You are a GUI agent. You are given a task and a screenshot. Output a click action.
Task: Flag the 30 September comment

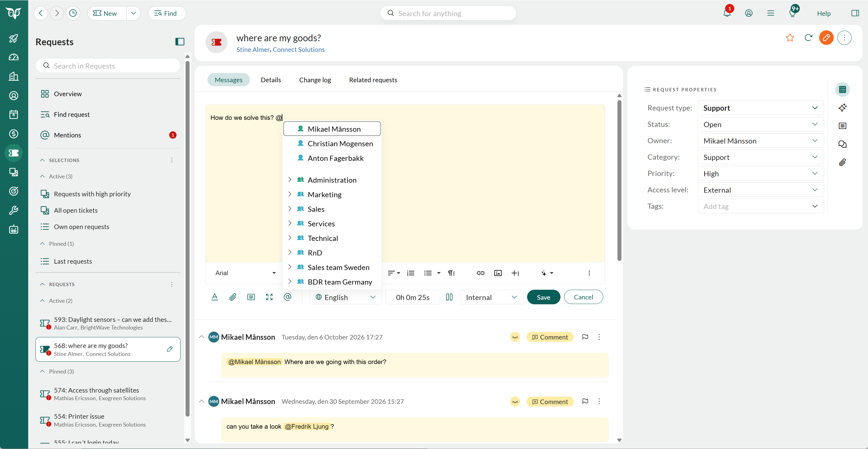[x=585, y=401]
